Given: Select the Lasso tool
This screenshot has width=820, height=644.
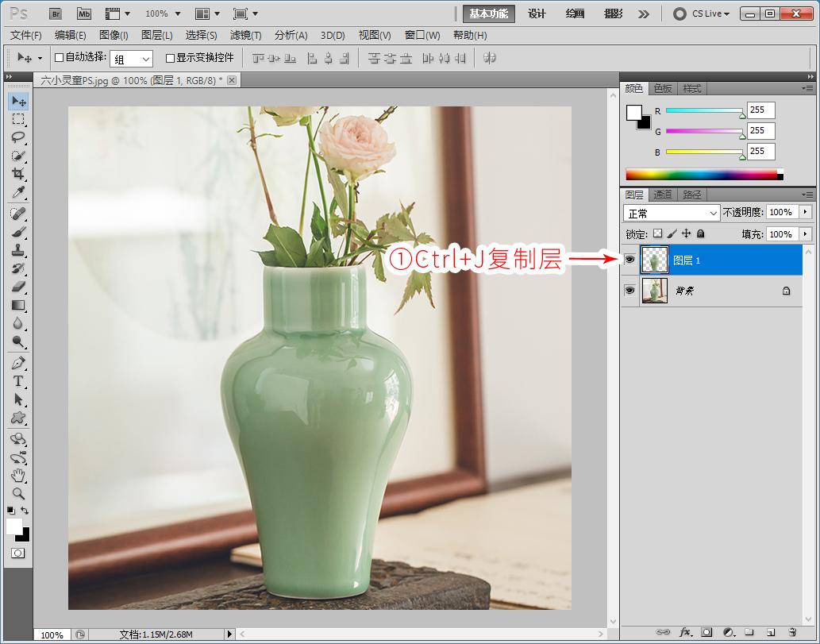Looking at the screenshot, I should pyautogui.click(x=18, y=137).
